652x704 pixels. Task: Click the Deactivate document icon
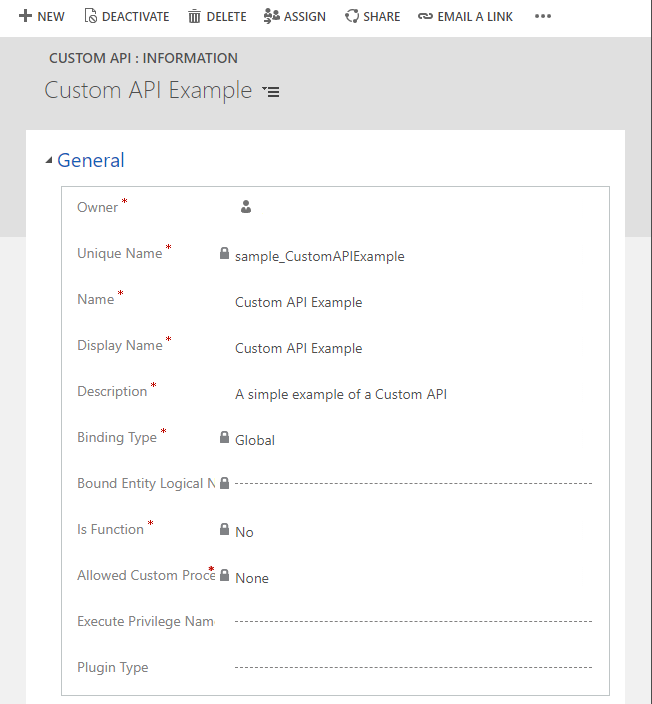pos(90,16)
